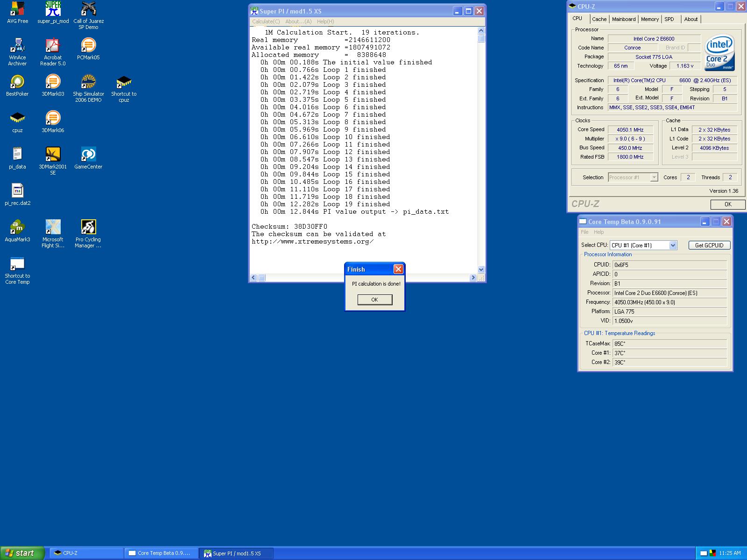Select the pi_rec.dat2 file icon
This screenshot has height=560, width=747.
[17, 195]
